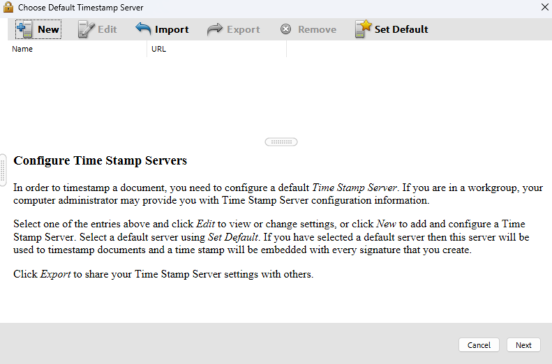Click the Export gray arrow icon

(x=215, y=29)
